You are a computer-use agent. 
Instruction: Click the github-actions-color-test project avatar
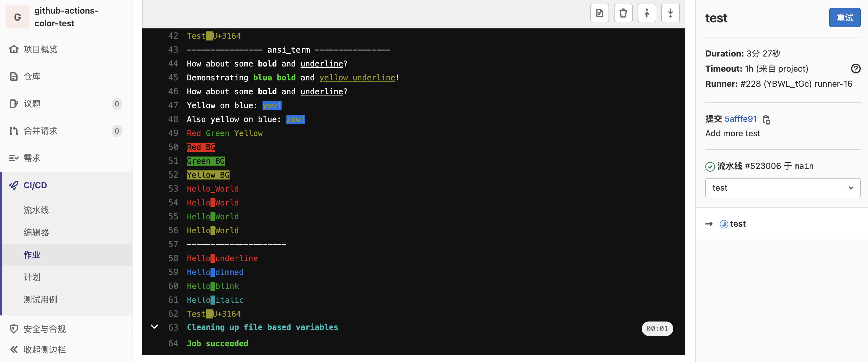[x=17, y=17]
